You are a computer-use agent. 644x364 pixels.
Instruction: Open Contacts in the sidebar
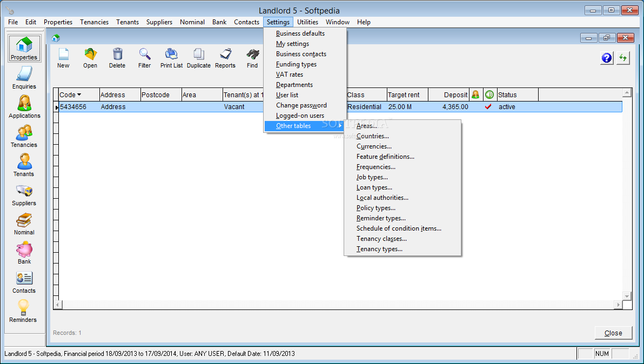(x=24, y=281)
